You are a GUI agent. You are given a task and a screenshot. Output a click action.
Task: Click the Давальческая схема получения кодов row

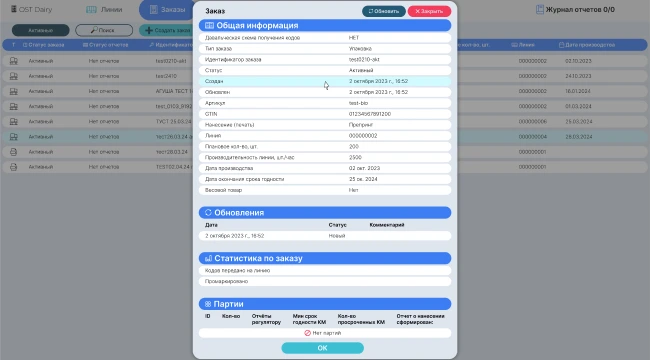pos(325,38)
